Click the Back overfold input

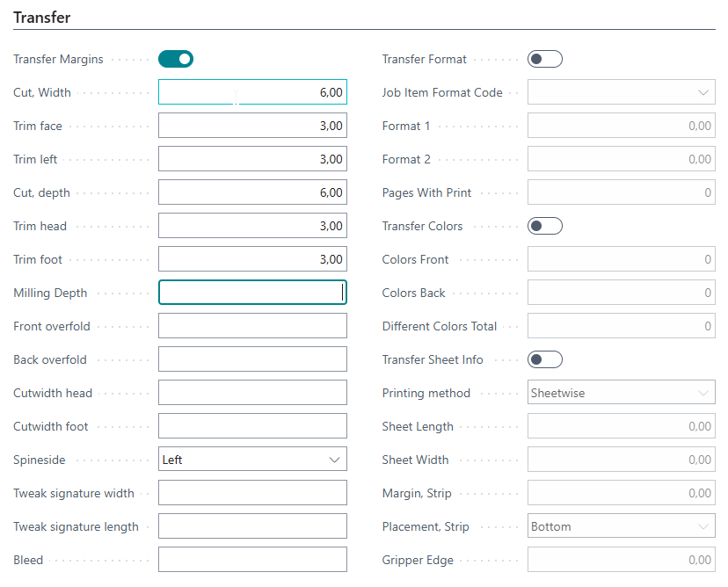252,359
